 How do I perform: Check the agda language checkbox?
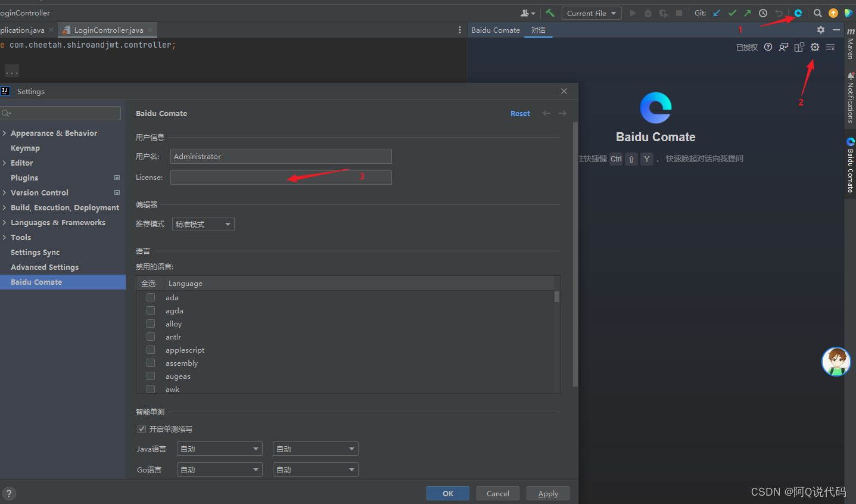coord(151,310)
